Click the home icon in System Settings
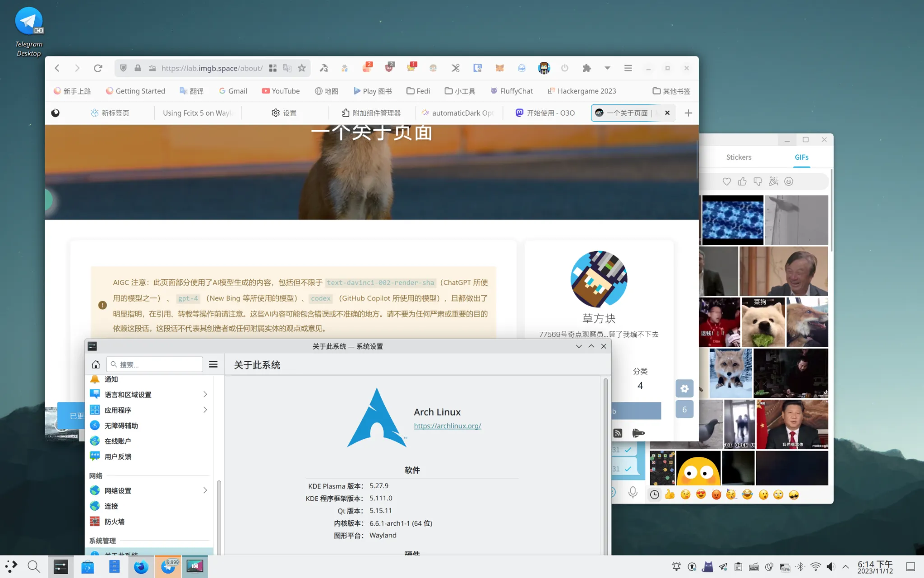 [96, 364]
